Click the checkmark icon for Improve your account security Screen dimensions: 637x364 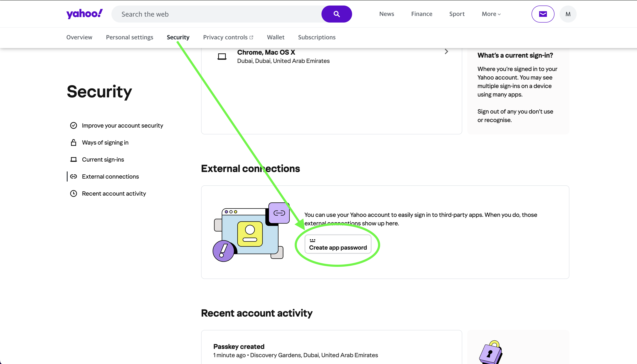[x=74, y=125]
